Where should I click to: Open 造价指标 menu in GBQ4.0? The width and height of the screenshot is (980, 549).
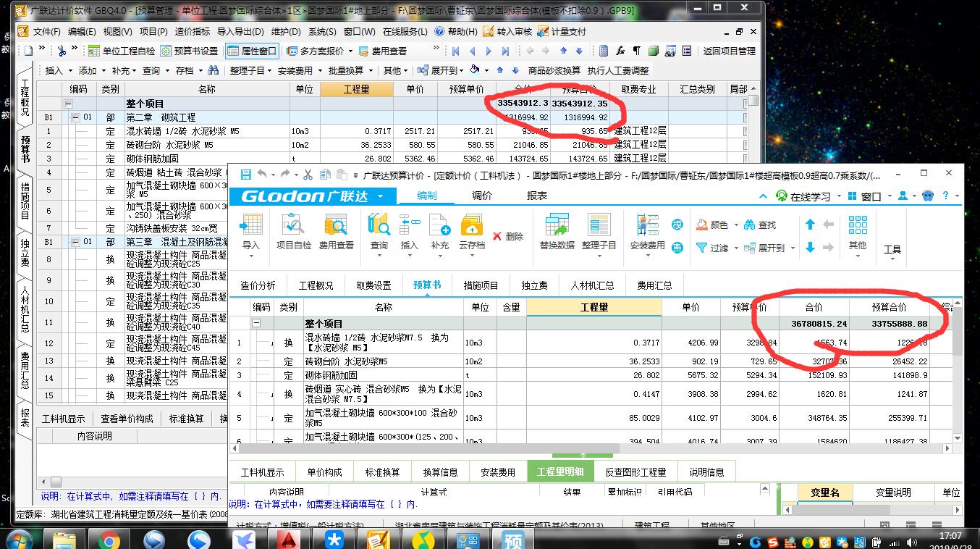click(x=193, y=32)
